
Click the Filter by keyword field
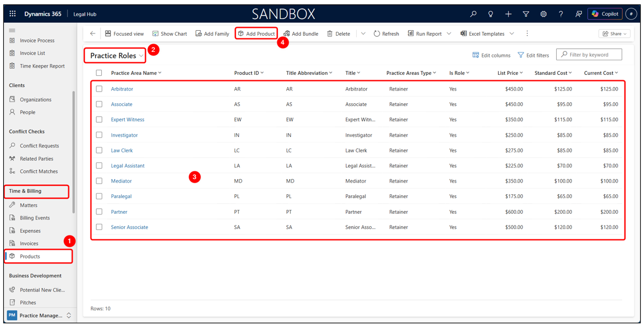(x=589, y=55)
